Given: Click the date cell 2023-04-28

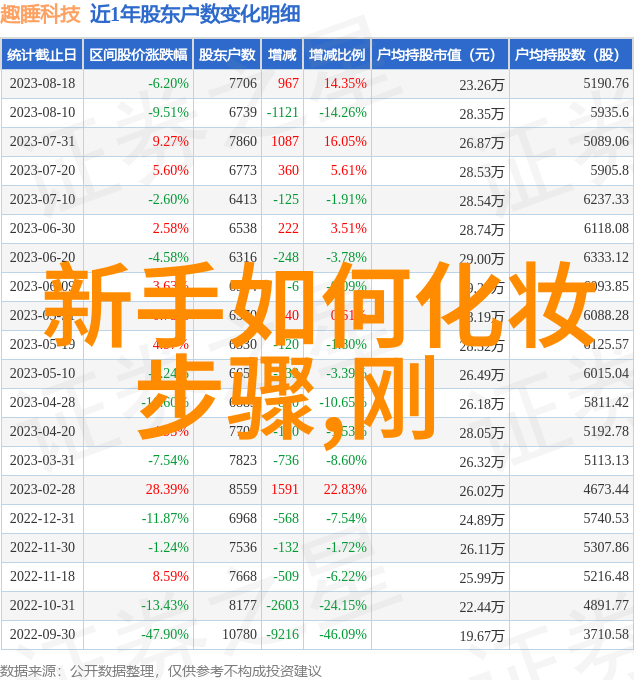Looking at the screenshot, I should point(42,402).
